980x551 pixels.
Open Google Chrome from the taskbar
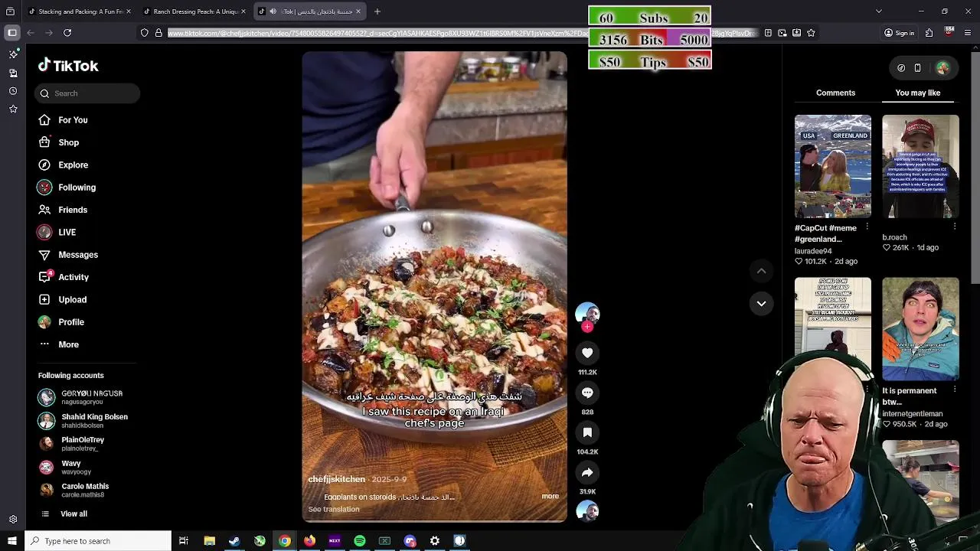pos(284,541)
